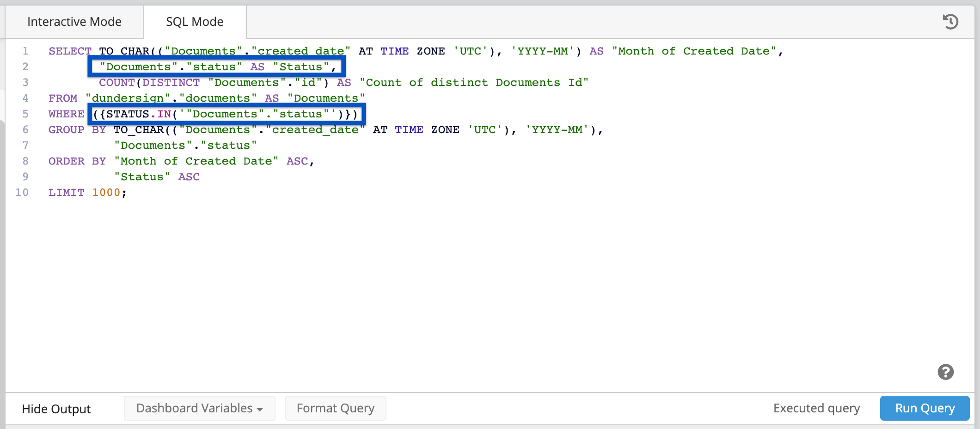Run the SQL with Run Query button
Screen dimensions: 980x429
click(x=925, y=408)
